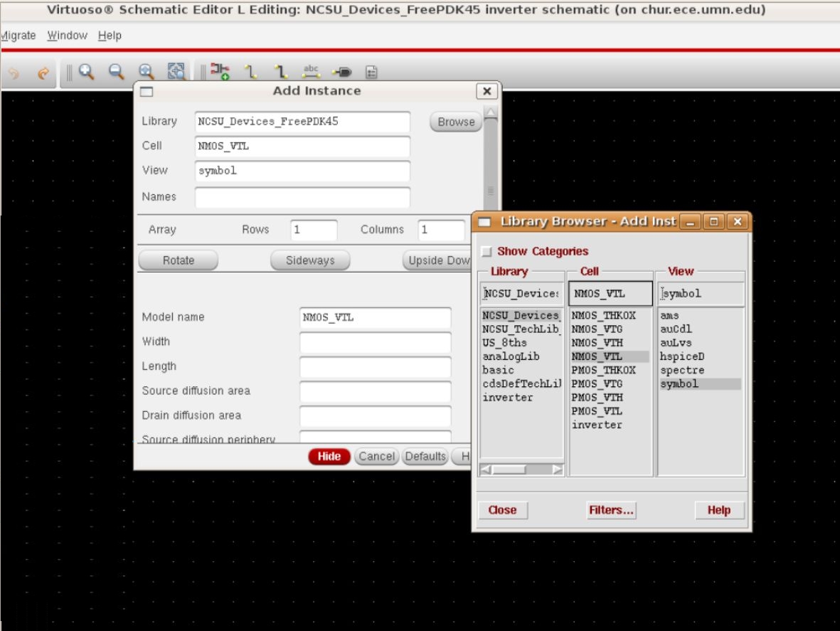Select the Add Pin tool

[x=340, y=71]
